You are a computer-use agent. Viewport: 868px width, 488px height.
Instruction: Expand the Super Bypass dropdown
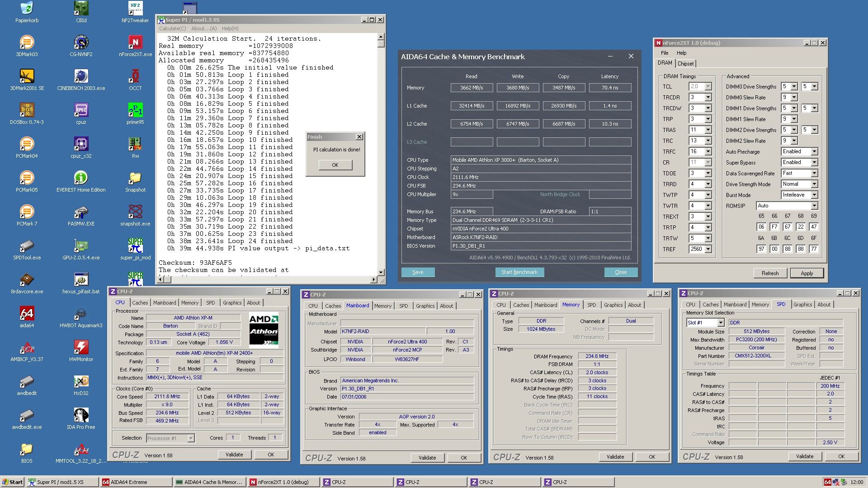(814, 163)
